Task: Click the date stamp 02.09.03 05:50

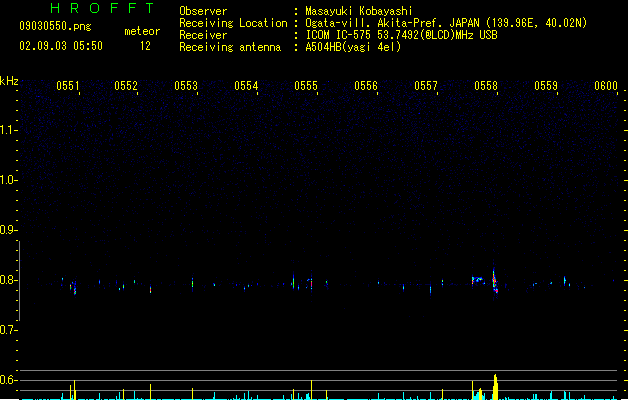Action: coord(61,46)
